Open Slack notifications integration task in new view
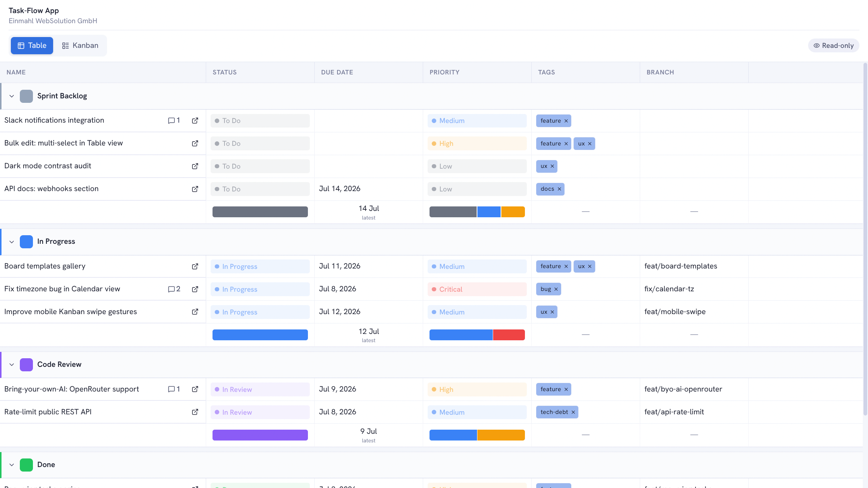This screenshot has width=868, height=488. (x=195, y=120)
